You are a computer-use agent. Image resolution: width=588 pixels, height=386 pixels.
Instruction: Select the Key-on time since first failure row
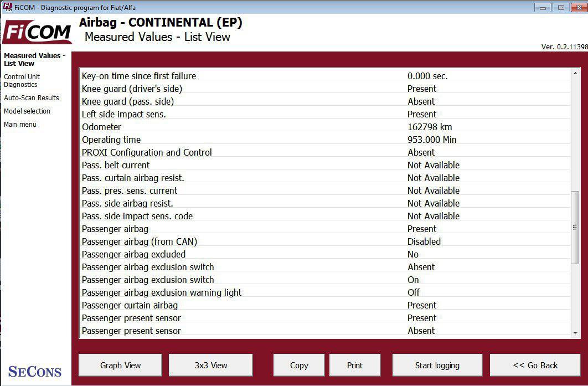(326, 76)
